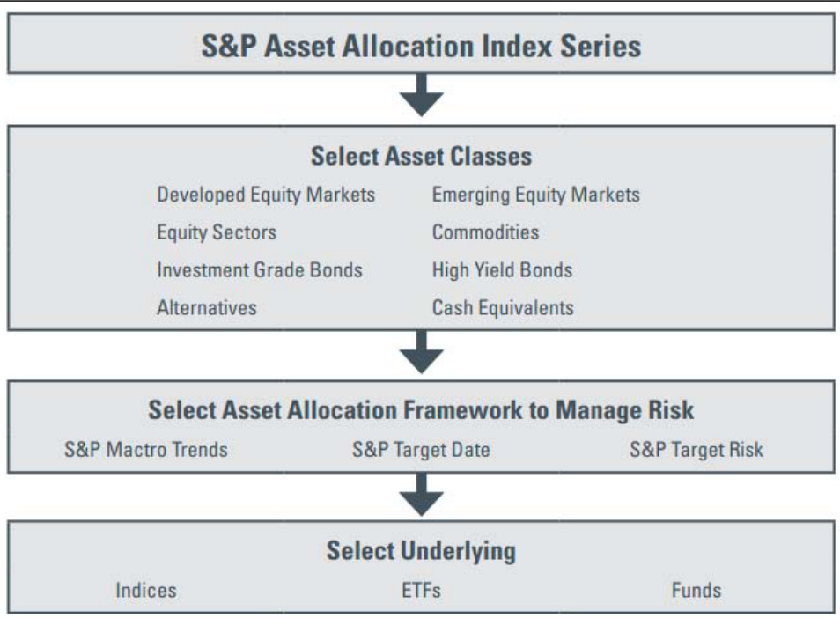Select the Developed Equity Markets text
Viewport: 840px width, 618px height.
[266, 195]
